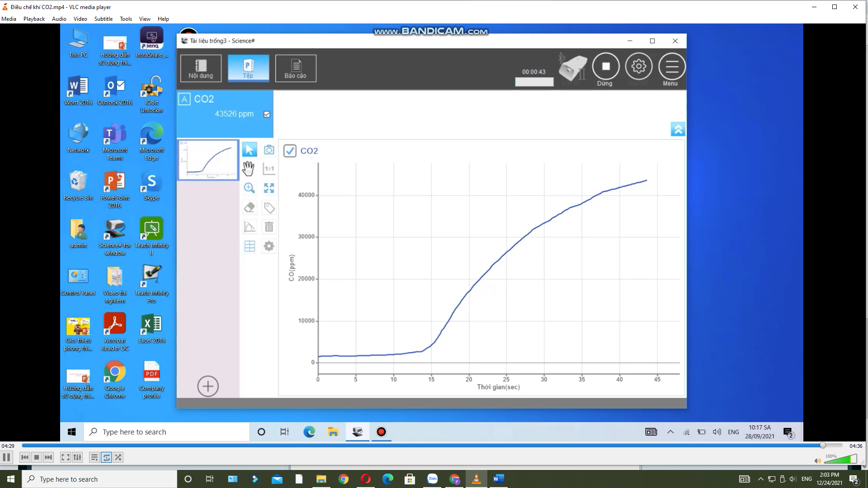
Task: Seek on the VLC timeline slider
Action: click(x=432, y=446)
